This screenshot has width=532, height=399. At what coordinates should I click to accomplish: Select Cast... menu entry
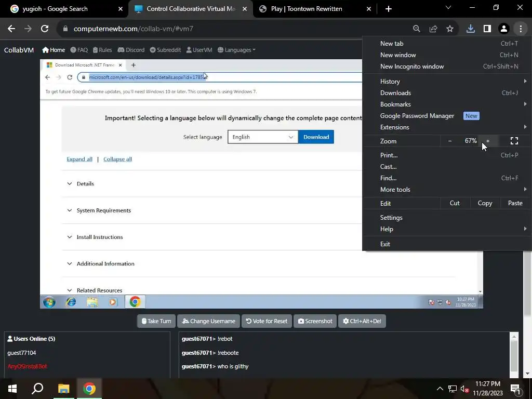(x=447, y=167)
